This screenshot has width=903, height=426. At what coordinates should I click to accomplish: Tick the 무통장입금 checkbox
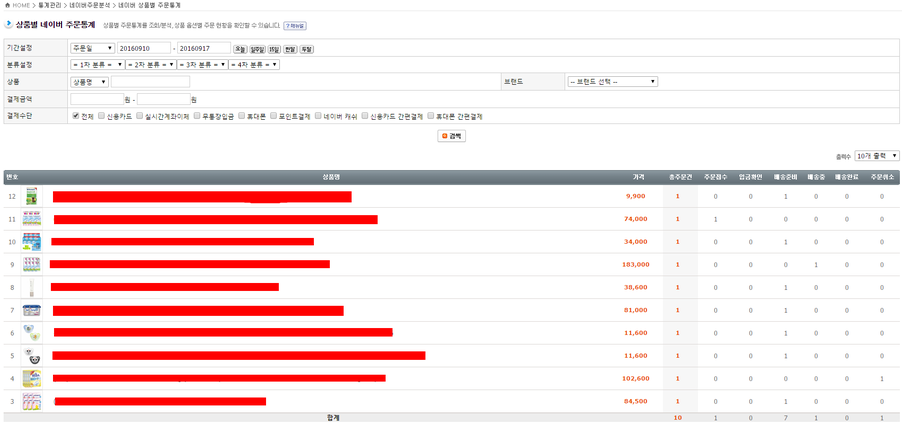point(200,116)
